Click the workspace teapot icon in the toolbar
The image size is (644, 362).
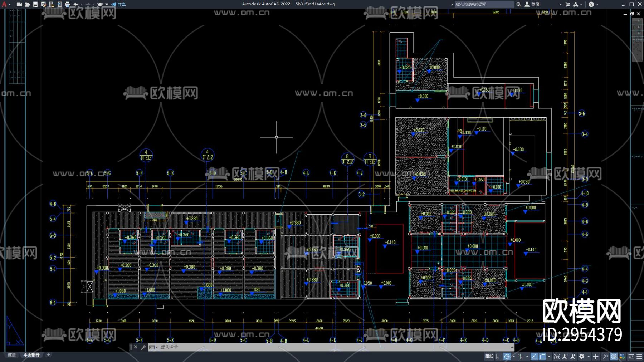coord(100,4)
